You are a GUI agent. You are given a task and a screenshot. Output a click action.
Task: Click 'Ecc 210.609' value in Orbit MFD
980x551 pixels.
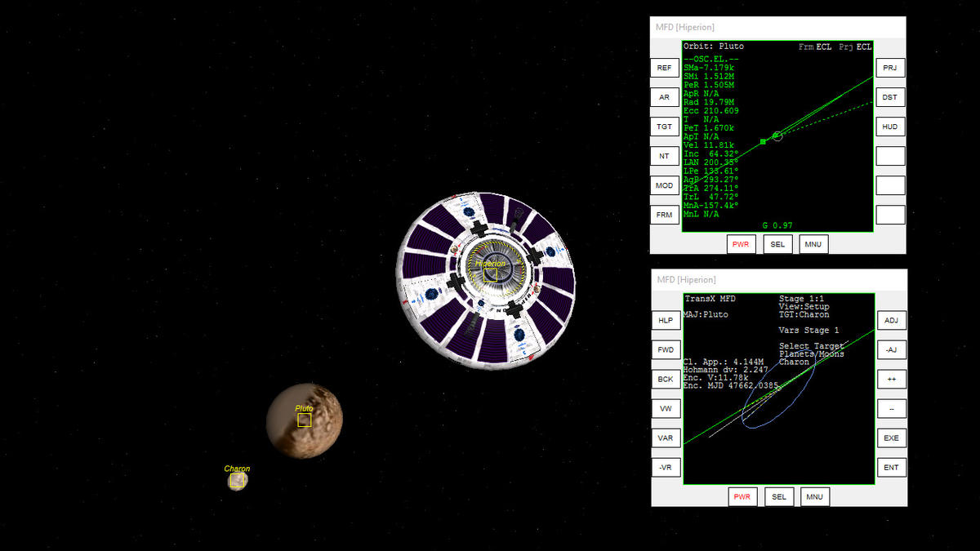tap(711, 111)
